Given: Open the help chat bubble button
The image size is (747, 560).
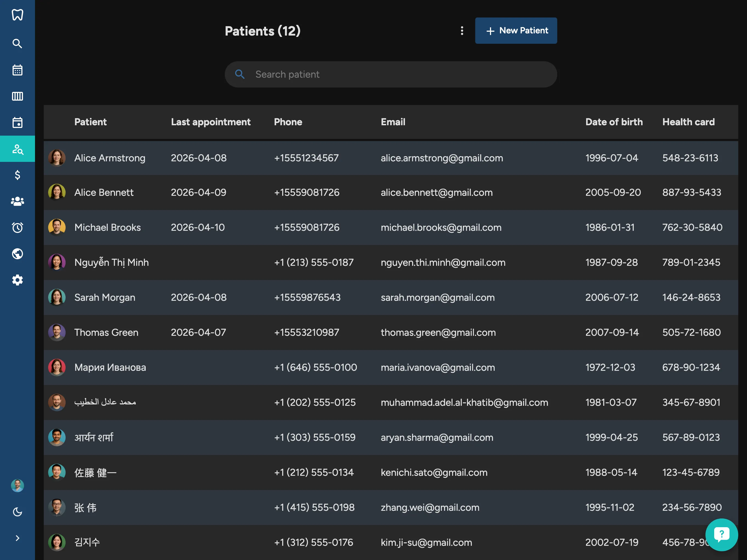Looking at the screenshot, I should [x=721, y=534].
